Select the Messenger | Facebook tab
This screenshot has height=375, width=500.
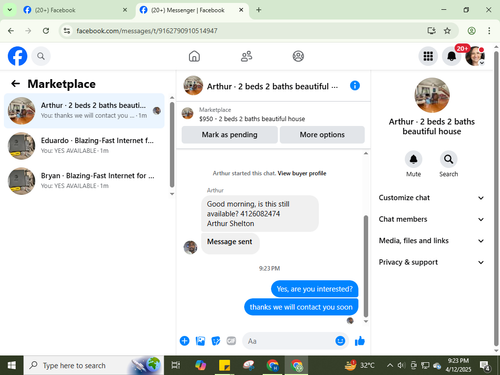point(192,10)
